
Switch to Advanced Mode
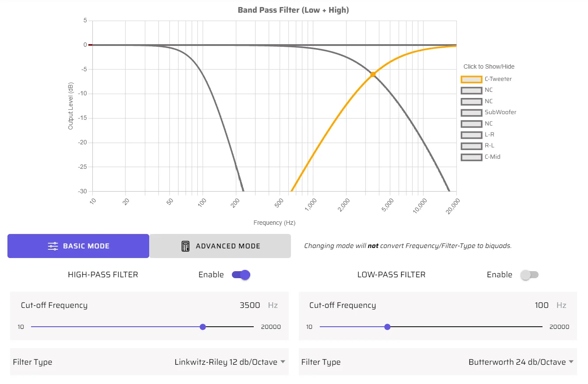pos(220,246)
